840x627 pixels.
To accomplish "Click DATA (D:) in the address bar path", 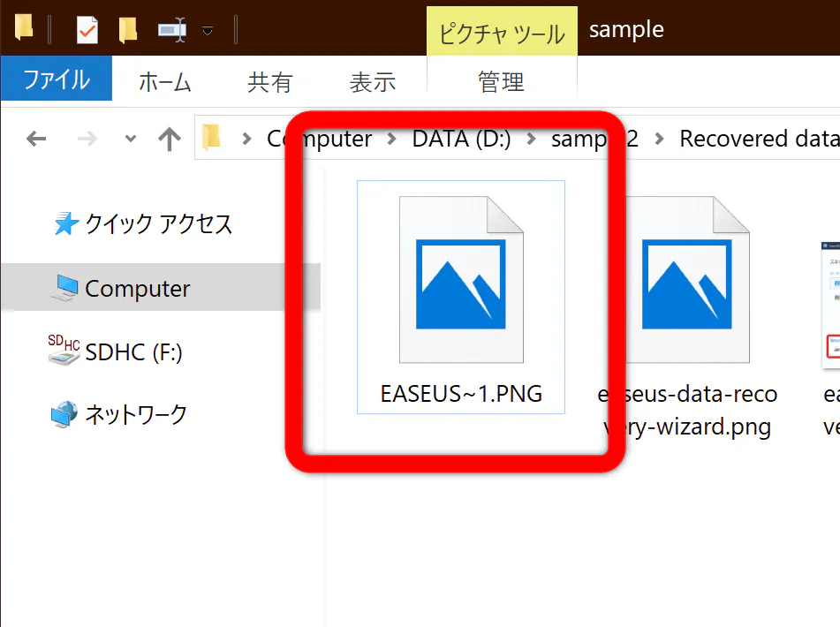I will tap(461, 139).
